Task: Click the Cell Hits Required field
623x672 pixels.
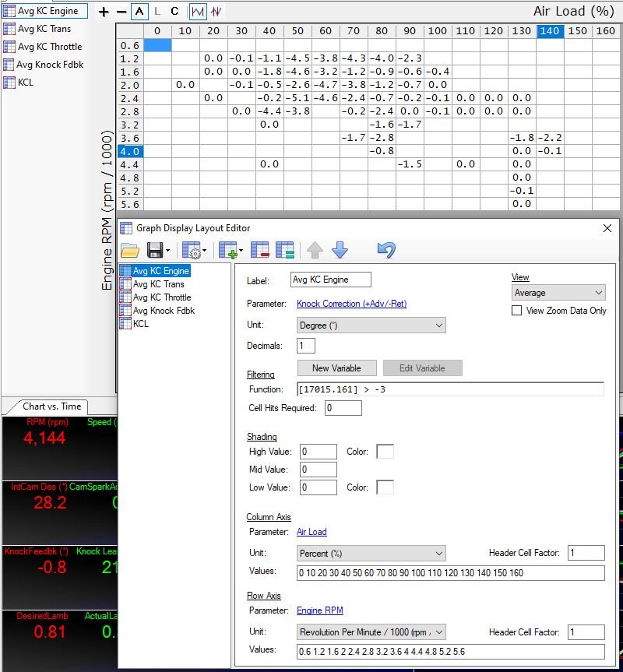Action: 343,408
